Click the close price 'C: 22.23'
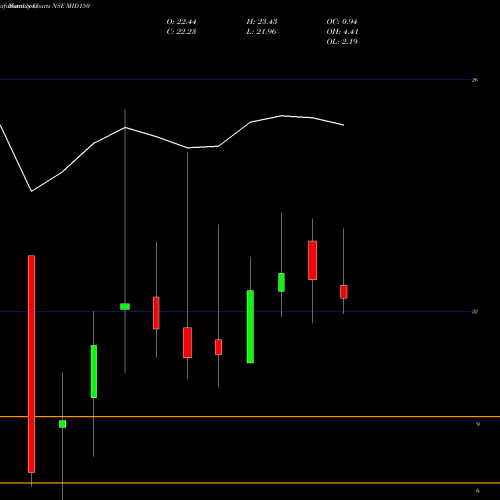This screenshot has width=500, height=500. tap(181, 32)
